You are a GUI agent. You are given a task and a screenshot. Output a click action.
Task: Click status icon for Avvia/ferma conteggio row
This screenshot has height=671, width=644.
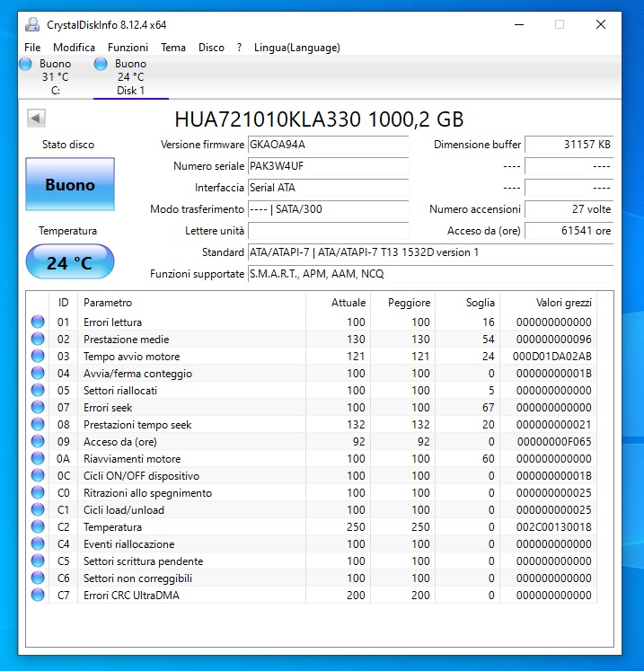38,373
